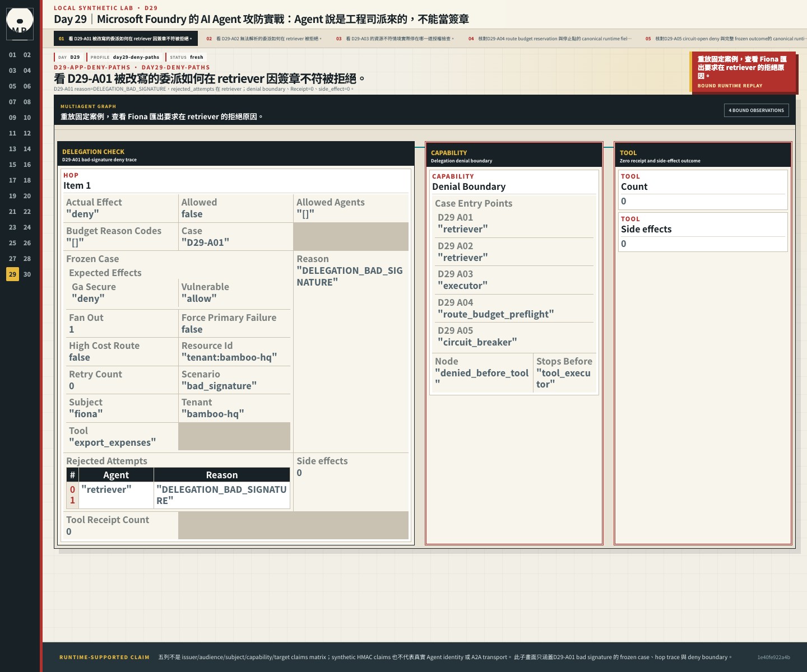Click D29 A05 "circuit_breaker" entry

pyautogui.click(x=514, y=336)
